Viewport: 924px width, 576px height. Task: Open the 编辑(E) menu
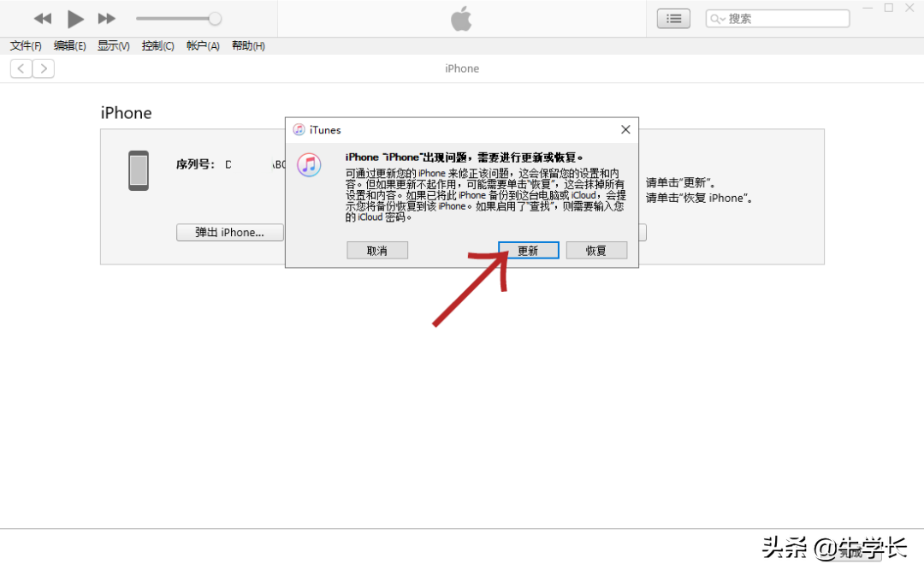(x=69, y=46)
